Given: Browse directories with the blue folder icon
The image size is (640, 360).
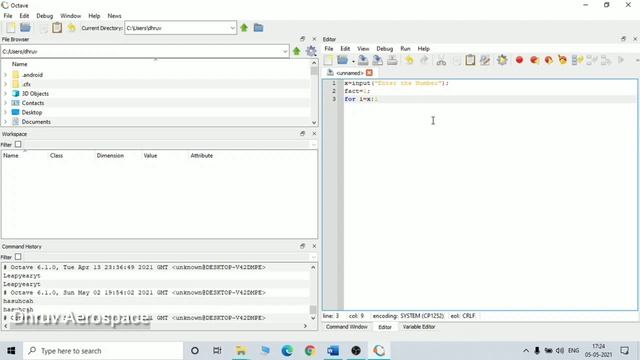Looking at the screenshot, I should [258, 28].
